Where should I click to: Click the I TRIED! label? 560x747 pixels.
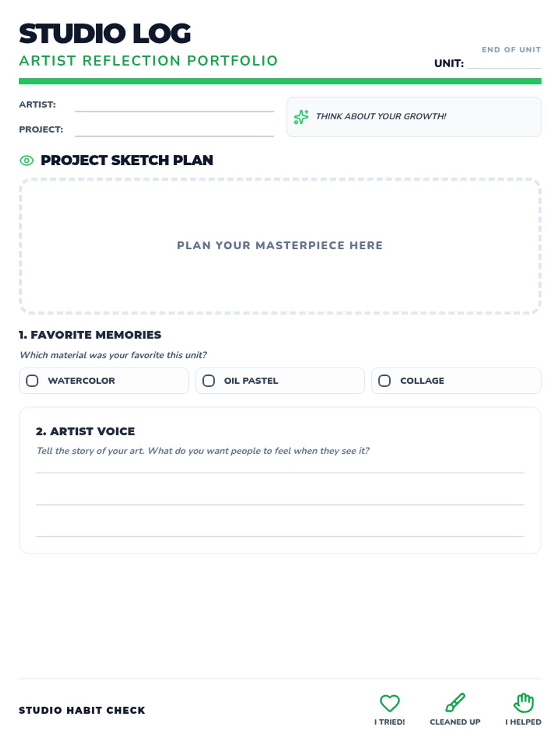point(389,722)
